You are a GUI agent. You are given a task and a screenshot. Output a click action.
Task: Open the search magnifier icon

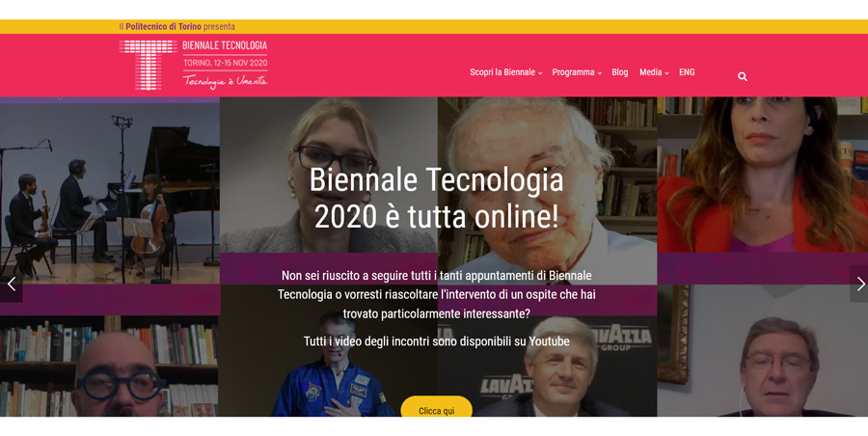coord(743,76)
